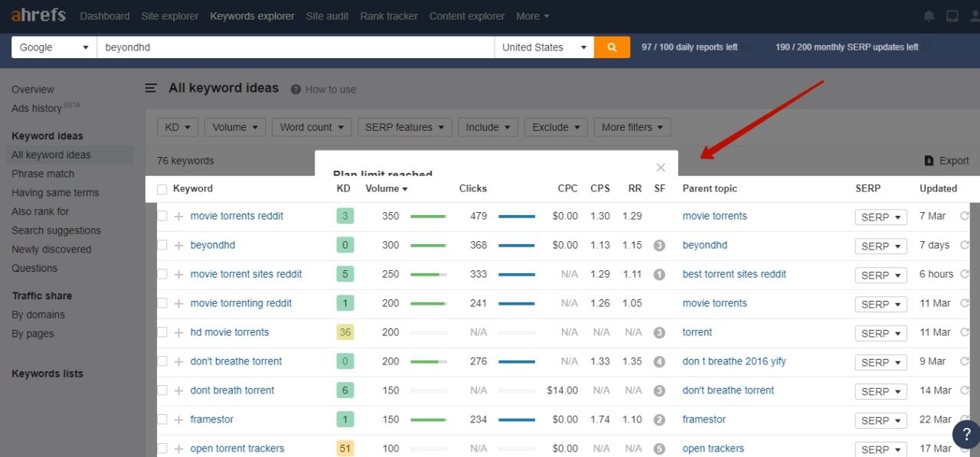Add movie torrents reddit with plus icon
Viewport: 980px width, 457px height.
pos(178,217)
